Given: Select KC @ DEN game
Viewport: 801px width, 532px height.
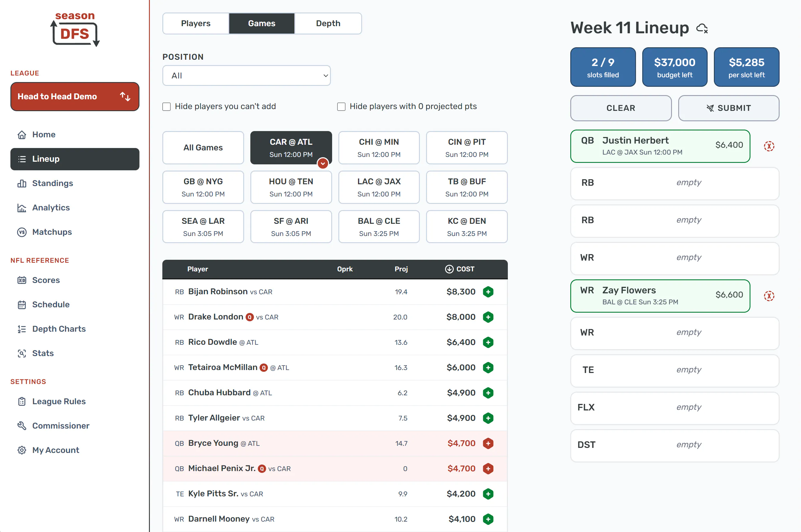Looking at the screenshot, I should [x=467, y=227].
